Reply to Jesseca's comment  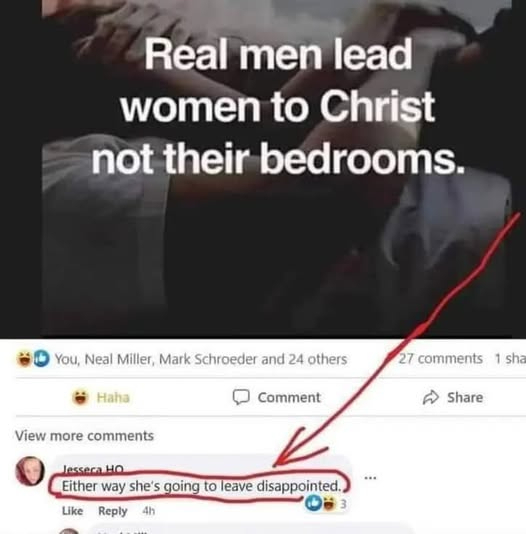click(x=113, y=511)
